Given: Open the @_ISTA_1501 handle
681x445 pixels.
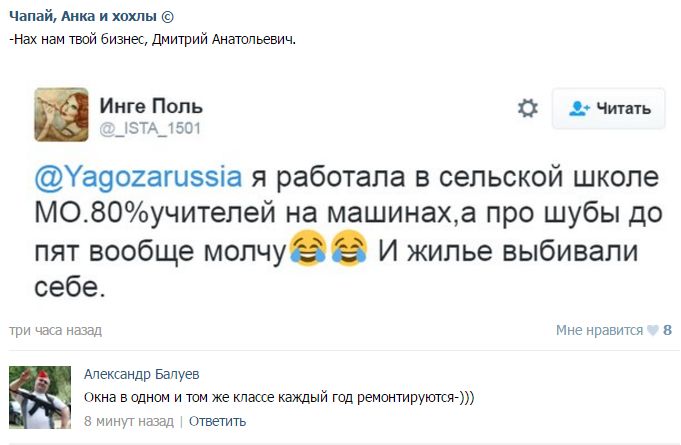Looking at the screenshot, I should point(150,128).
